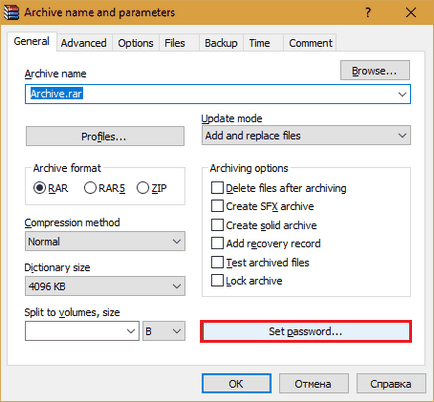Click the question mark help icon

[368, 13]
